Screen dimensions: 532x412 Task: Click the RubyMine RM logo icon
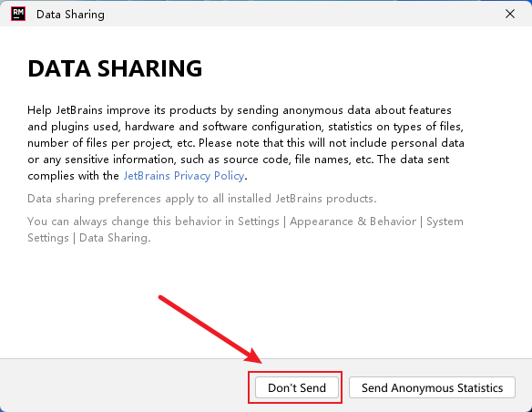[18, 14]
